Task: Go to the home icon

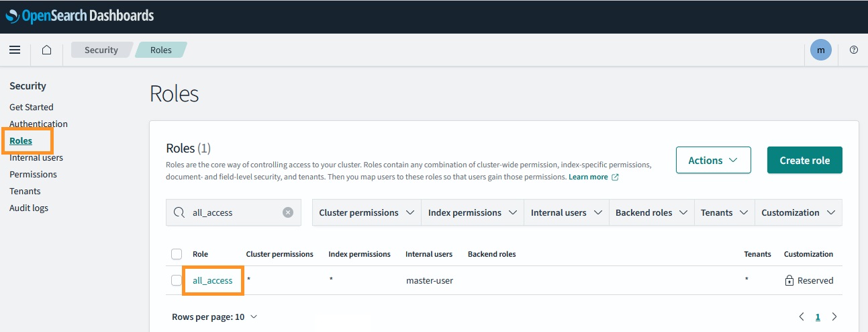Action: point(46,50)
